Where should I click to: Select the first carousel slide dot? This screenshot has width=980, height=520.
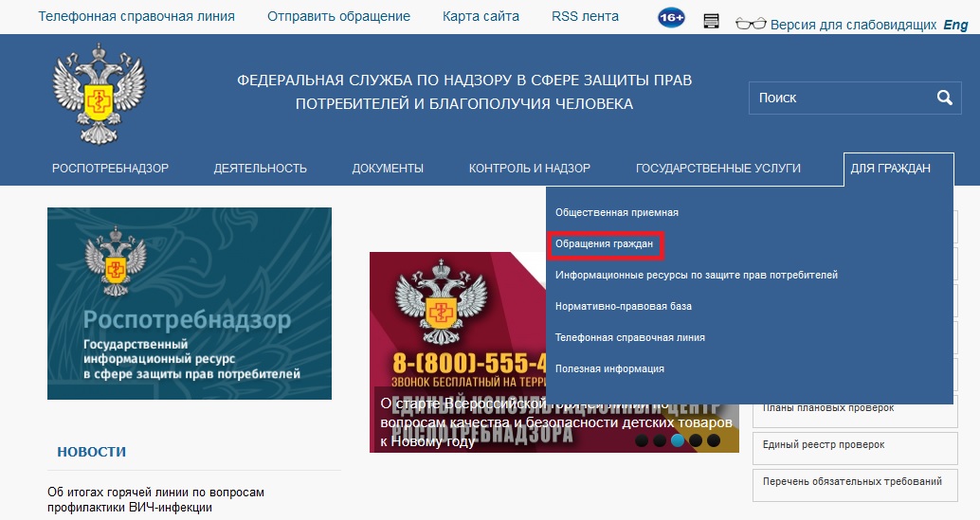642,440
